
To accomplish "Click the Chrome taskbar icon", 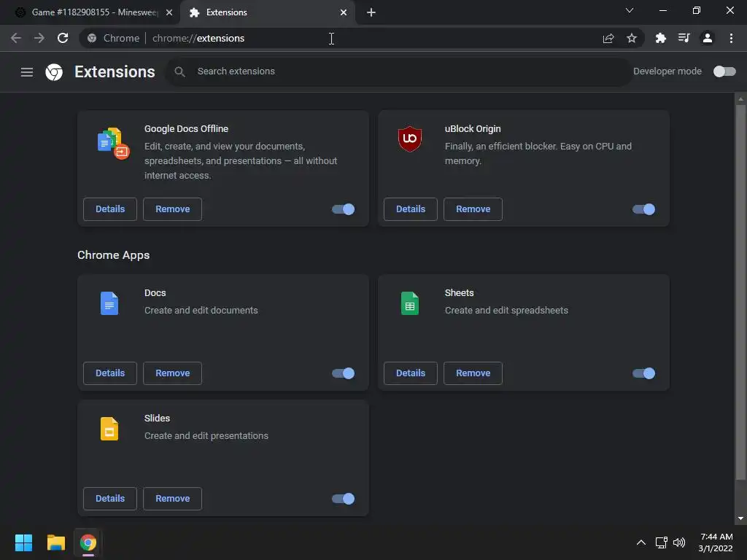I will (88, 542).
